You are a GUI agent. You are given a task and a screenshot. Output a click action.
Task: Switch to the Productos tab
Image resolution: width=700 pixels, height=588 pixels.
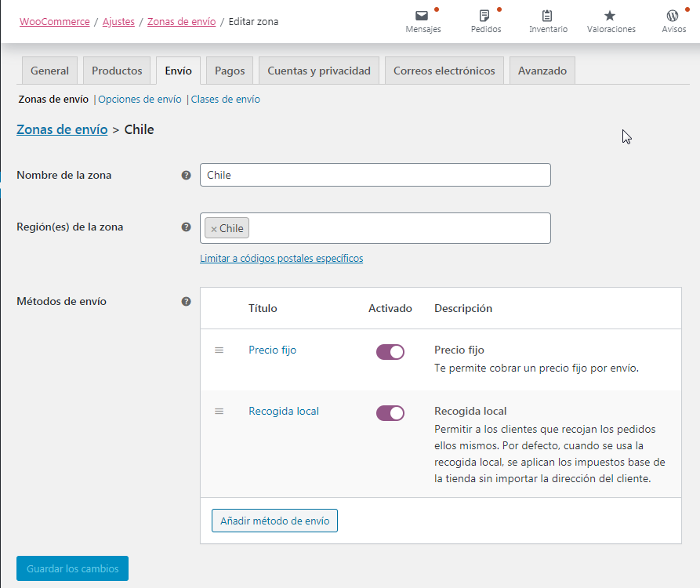tap(117, 71)
